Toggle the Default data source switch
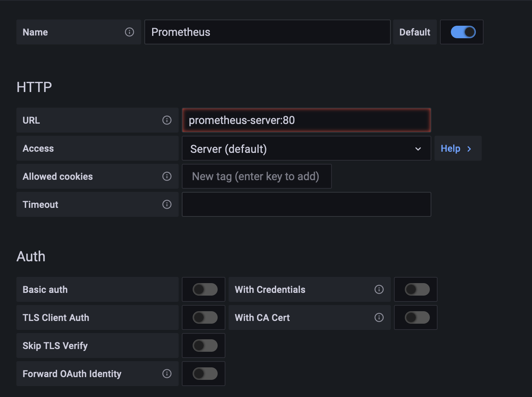Screen dimensions: 532x397 (x=463, y=32)
